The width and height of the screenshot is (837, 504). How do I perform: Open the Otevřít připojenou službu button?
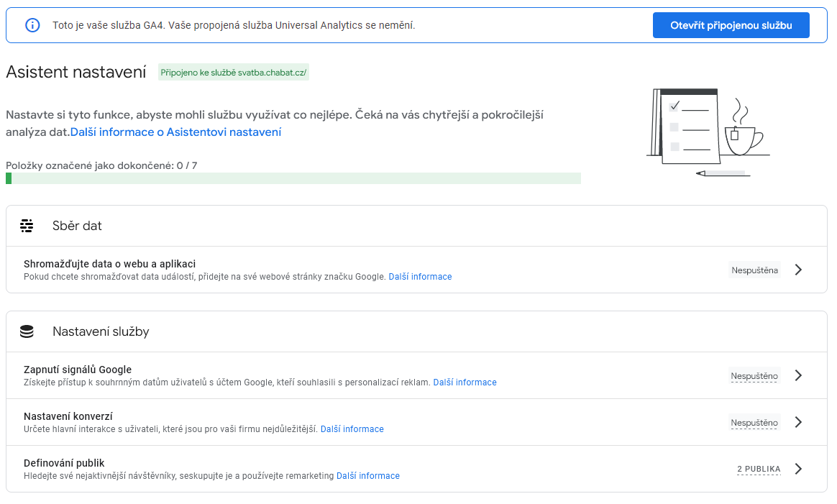point(731,25)
